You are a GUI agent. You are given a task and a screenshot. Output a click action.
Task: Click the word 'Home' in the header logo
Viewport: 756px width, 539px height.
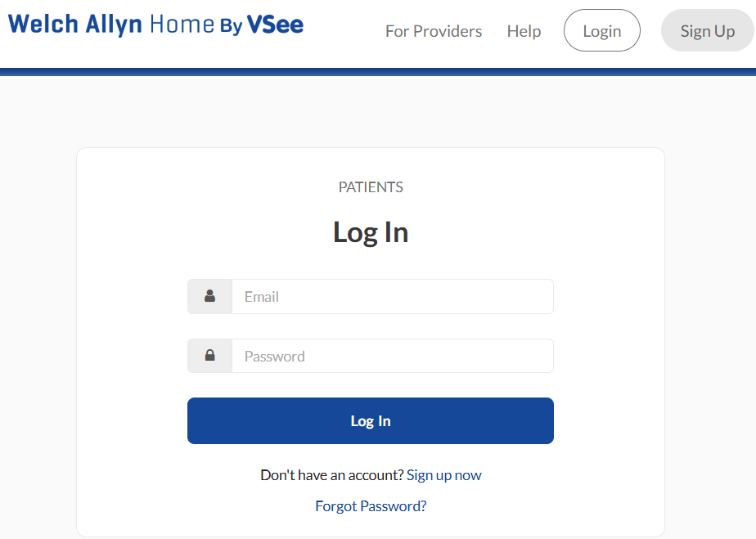[x=182, y=24]
